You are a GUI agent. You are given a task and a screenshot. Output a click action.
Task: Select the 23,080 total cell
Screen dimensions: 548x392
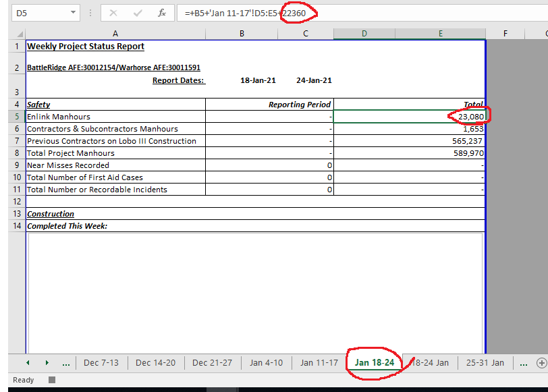click(409, 117)
